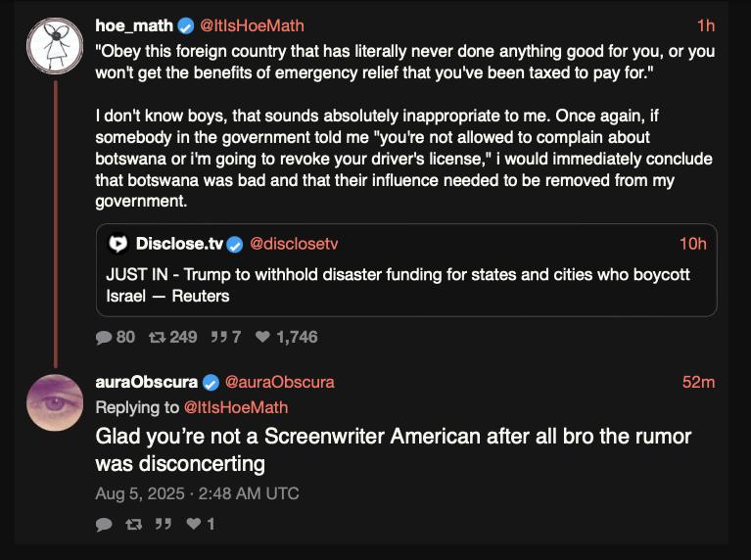The width and height of the screenshot is (751, 560).
Task: Click the Disclose.tv avatar icon
Action: point(118,244)
